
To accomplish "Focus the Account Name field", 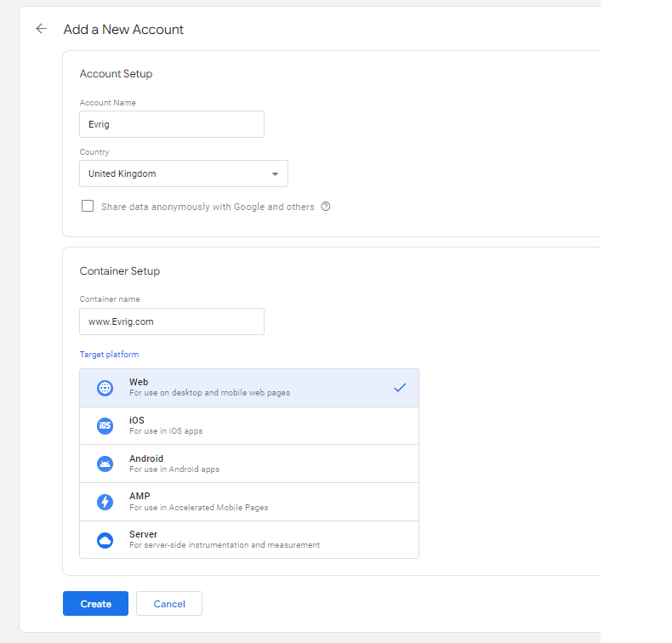I will coord(172,124).
